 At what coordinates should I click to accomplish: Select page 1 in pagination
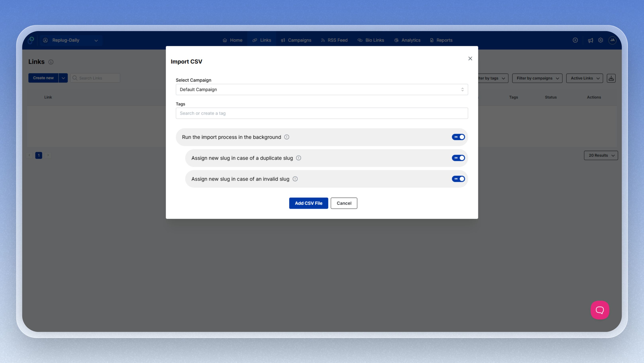coord(39,155)
